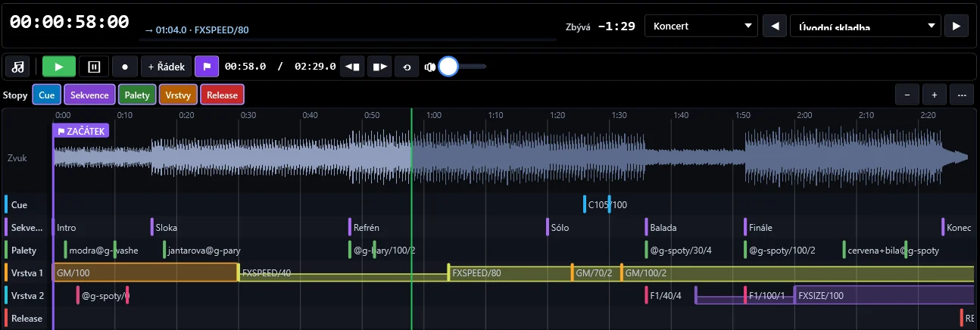Select the F1/40/4 event in Vrstva 2
The width and height of the screenshot is (980, 330).
664,295
